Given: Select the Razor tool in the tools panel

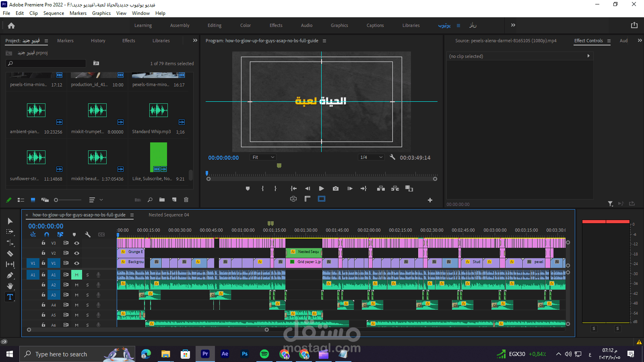Looking at the screenshot, I should pos(10,254).
